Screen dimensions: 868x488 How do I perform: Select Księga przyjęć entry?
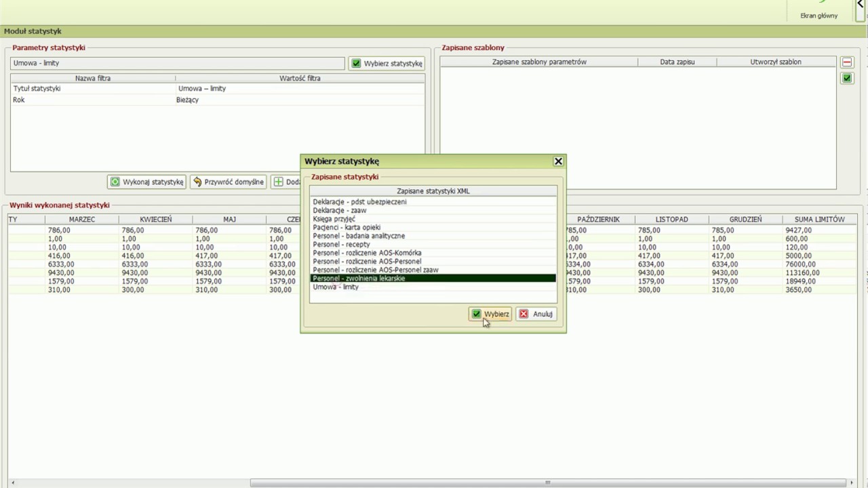click(x=433, y=219)
